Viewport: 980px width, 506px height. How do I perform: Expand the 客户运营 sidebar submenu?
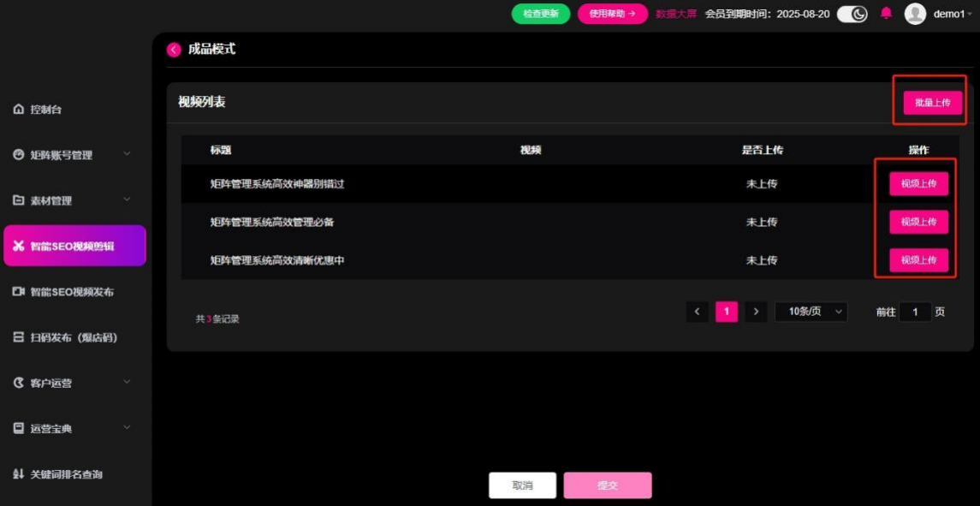point(127,382)
